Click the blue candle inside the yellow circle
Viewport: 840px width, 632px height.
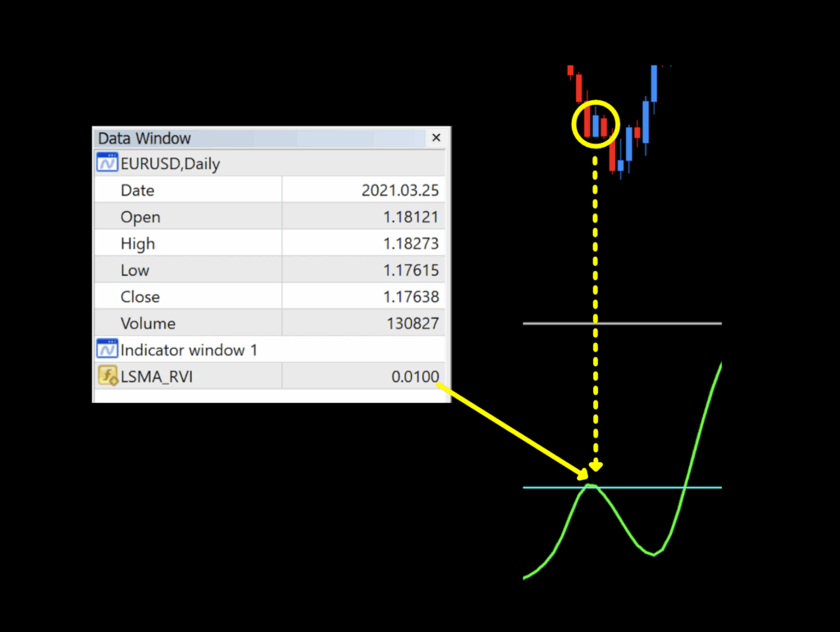point(596,125)
